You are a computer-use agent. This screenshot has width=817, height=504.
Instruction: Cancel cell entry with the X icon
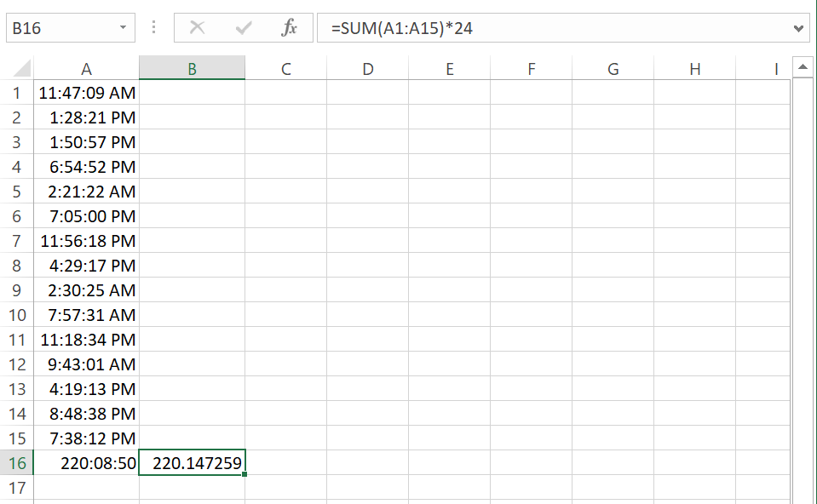pyautogui.click(x=198, y=26)
